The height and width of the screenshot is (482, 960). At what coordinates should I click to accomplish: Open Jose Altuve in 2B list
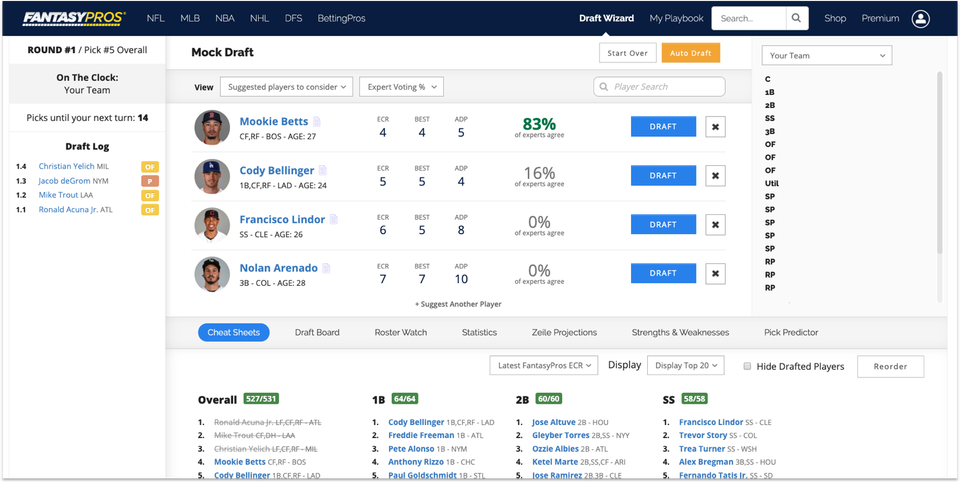[553, 422]
